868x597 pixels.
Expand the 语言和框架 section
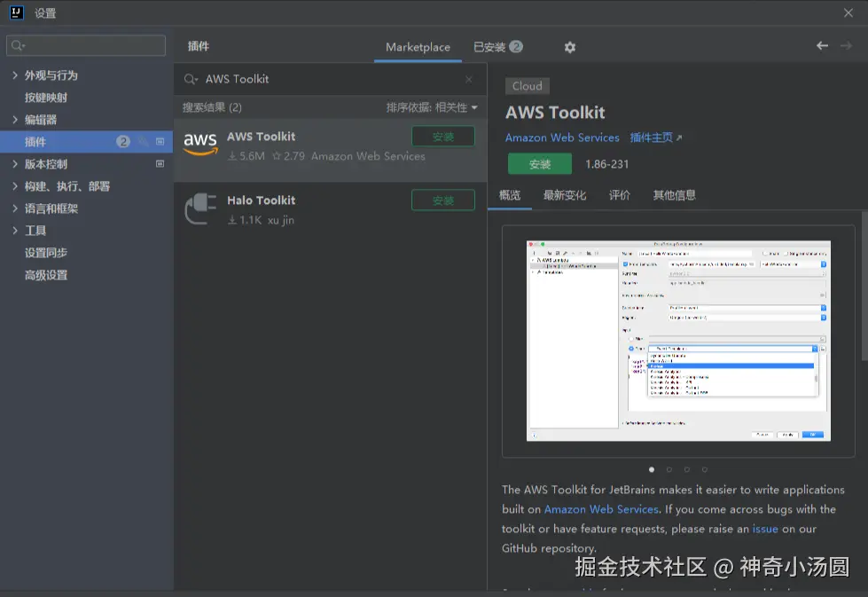[15, 208]
